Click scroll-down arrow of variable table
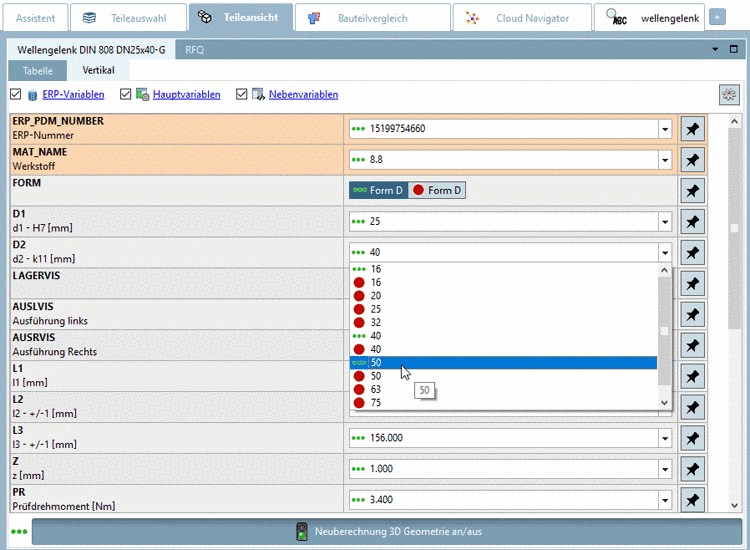The width and height of the screenshot is (750, 550). (734, 505)
